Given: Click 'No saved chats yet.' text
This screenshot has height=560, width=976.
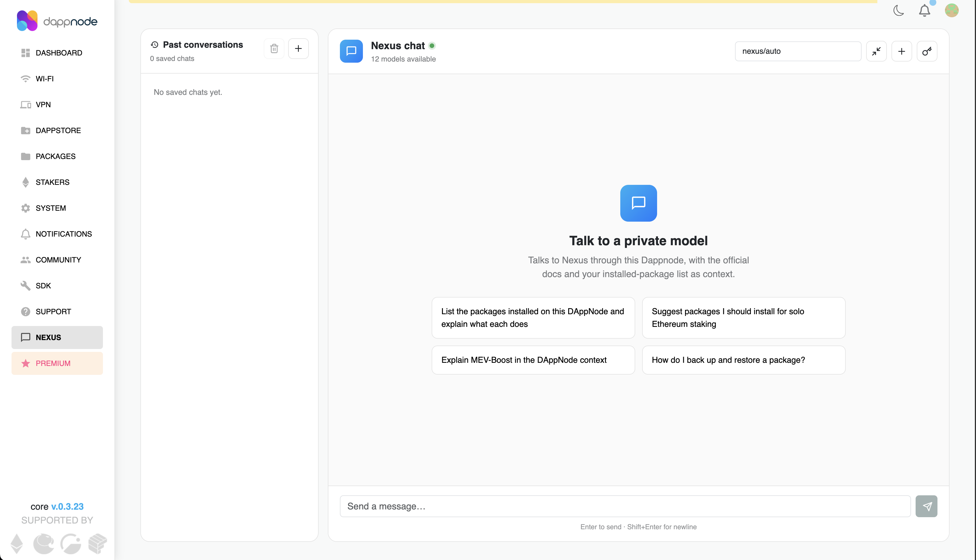Looking at the screenshot, I should 188,92.
